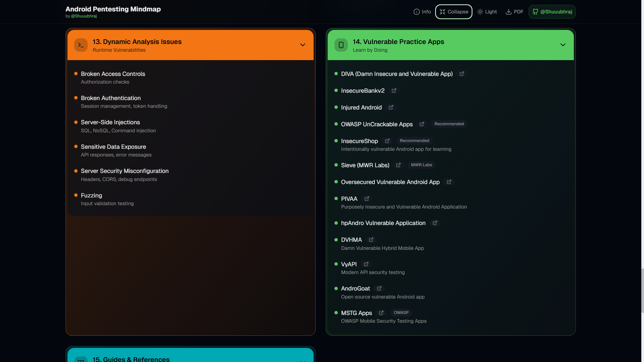The height and width of the screenshot is (362, 644).
Task: Click the Guides & References section header
Action: (190, 355)
